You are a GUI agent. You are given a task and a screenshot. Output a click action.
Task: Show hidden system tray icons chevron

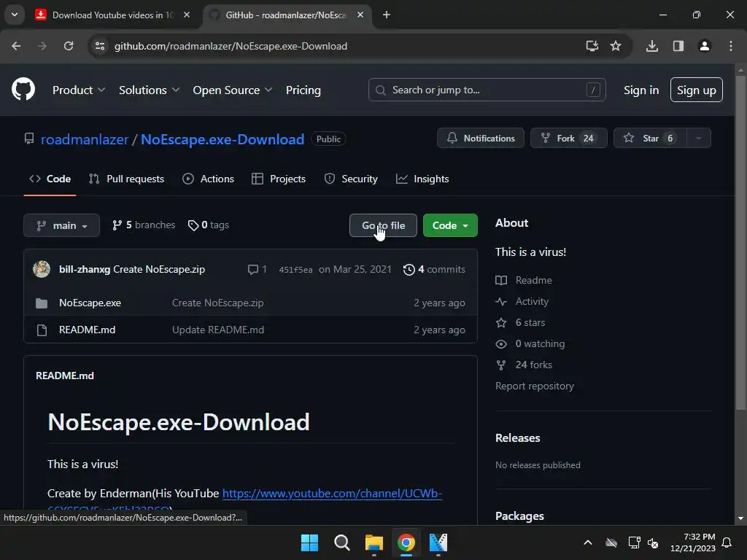click(x=588, y=542)
